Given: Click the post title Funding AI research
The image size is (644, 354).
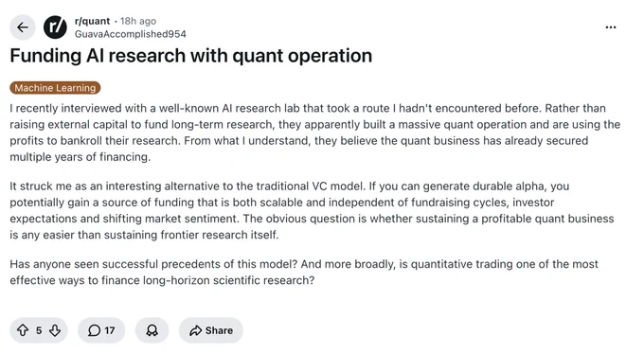Looking at the screenshot, I should click(191, 56).
